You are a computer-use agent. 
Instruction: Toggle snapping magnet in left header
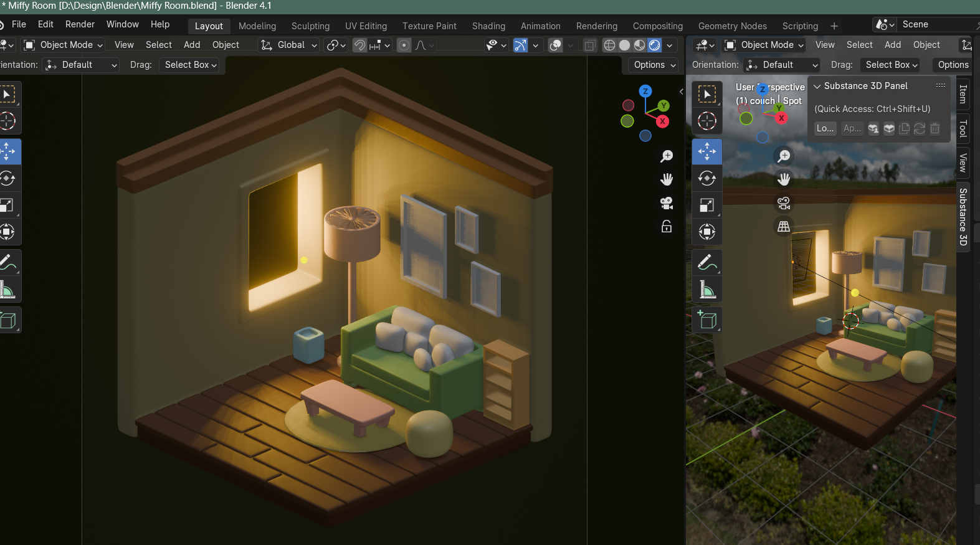359,45
